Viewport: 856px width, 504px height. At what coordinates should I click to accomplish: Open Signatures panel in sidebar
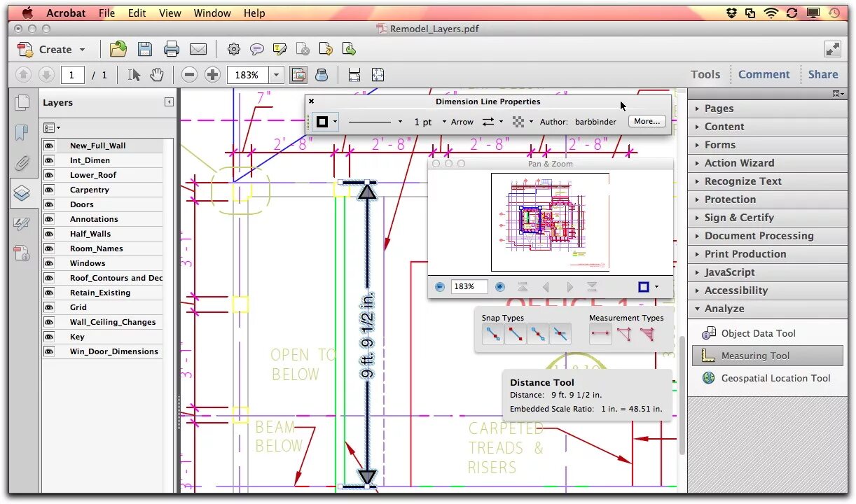click(22, 223)
